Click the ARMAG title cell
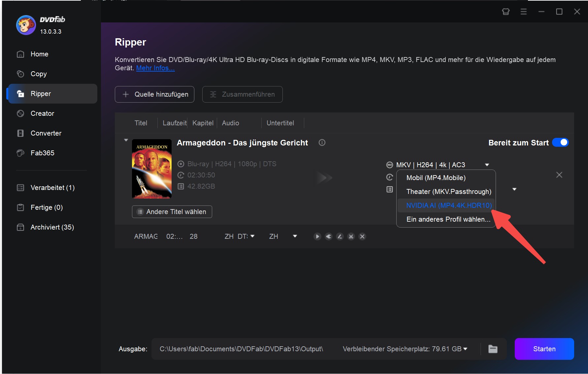 tap(146, 236)
